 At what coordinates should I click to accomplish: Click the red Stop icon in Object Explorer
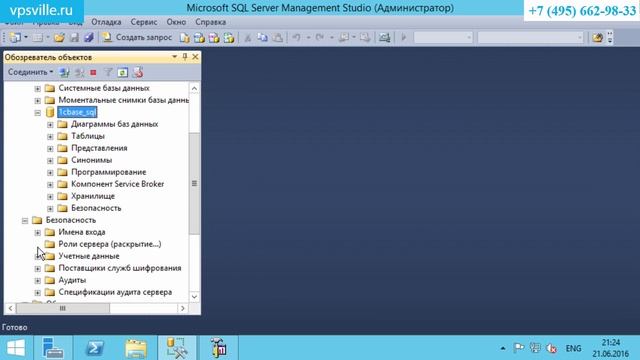[x=93, y=73]
